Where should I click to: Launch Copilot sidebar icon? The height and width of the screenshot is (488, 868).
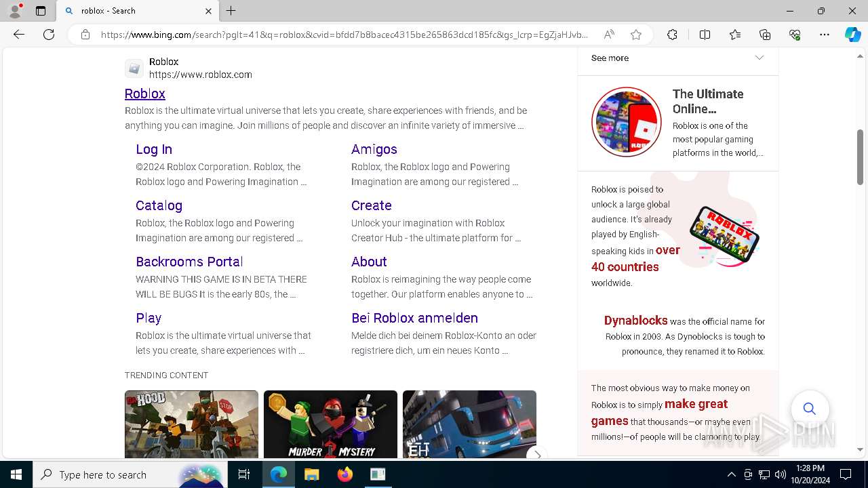click(852, 35)
